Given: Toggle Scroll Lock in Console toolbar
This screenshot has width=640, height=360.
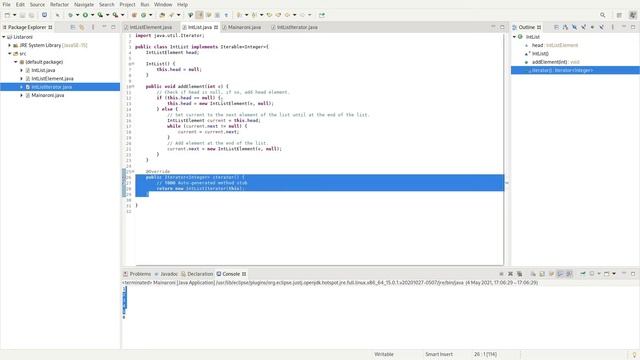Looking at the screenshot, I should point(542,274).
